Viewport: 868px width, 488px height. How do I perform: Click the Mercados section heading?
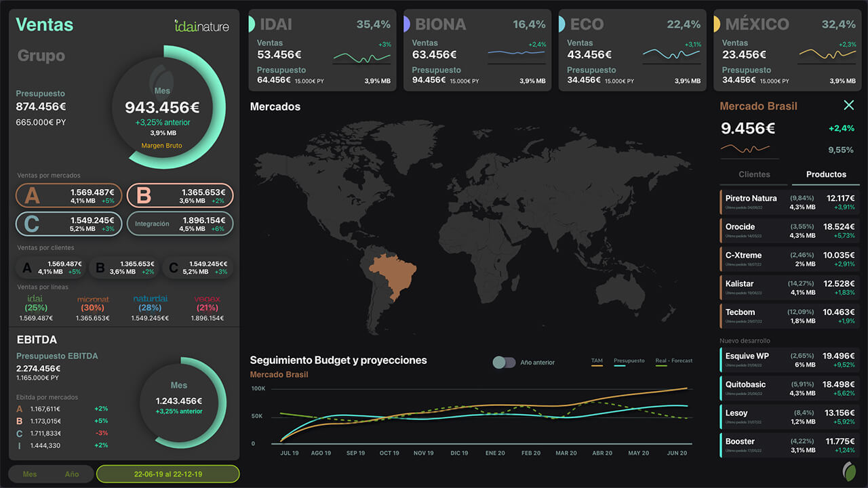click(275, 106)
